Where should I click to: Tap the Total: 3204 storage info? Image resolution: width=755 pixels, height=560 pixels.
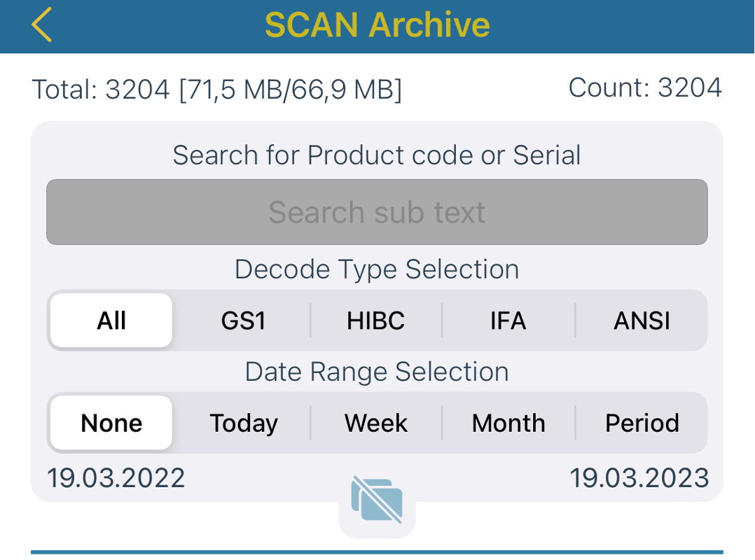point(216,90)
